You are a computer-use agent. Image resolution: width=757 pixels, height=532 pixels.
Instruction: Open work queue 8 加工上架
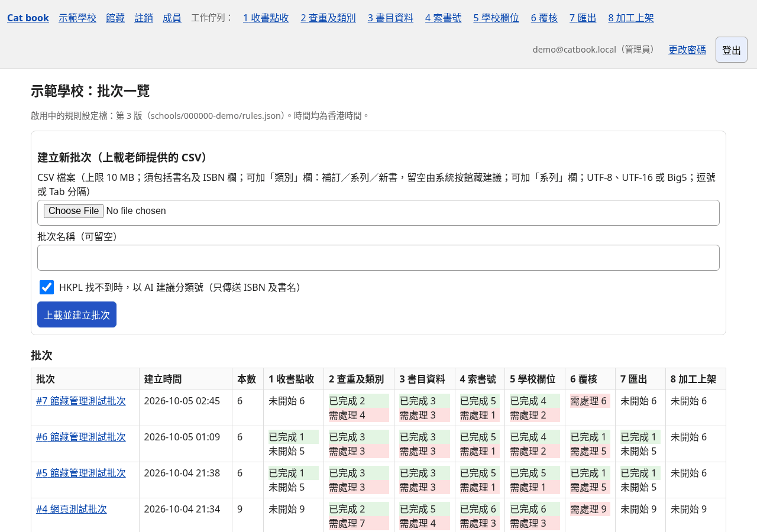point(631,18)
